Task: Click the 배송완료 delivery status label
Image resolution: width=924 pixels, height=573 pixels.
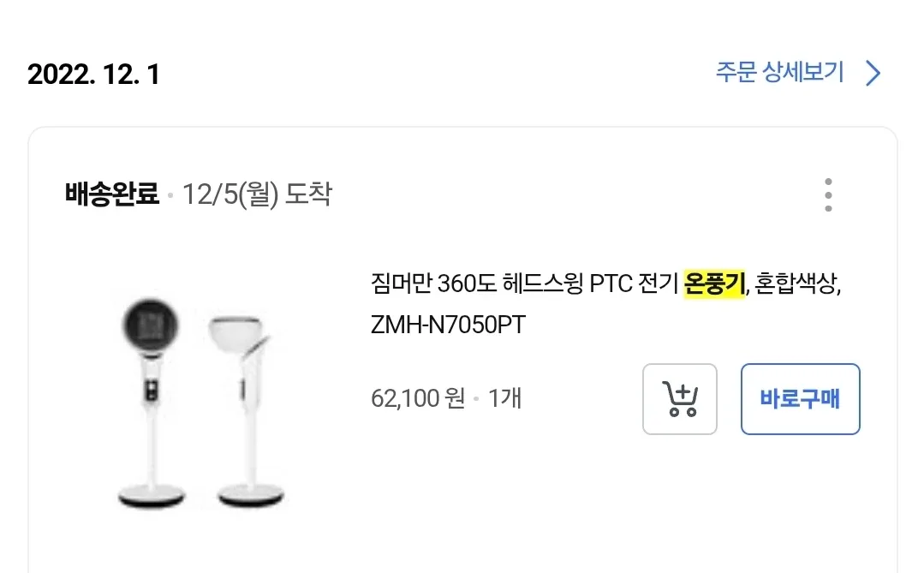Action: click(x=112, y=194)
